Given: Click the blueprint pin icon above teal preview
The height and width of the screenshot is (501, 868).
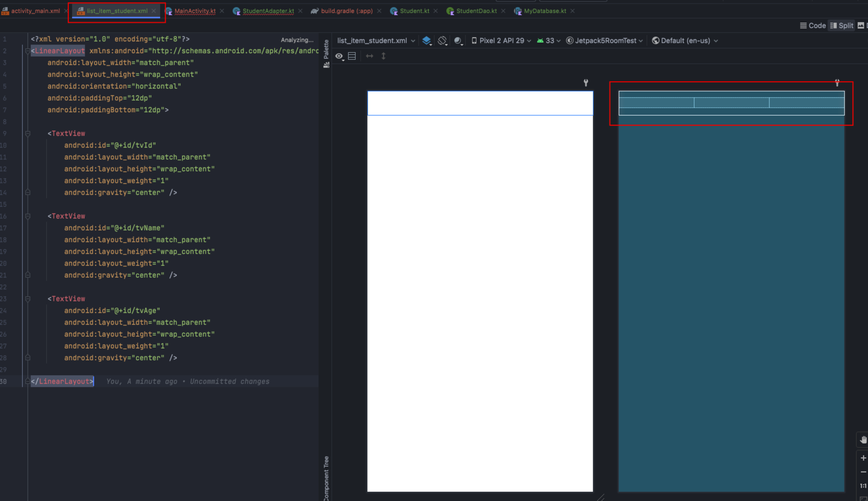Looking at the screenshot, I should tap(837, 83).
